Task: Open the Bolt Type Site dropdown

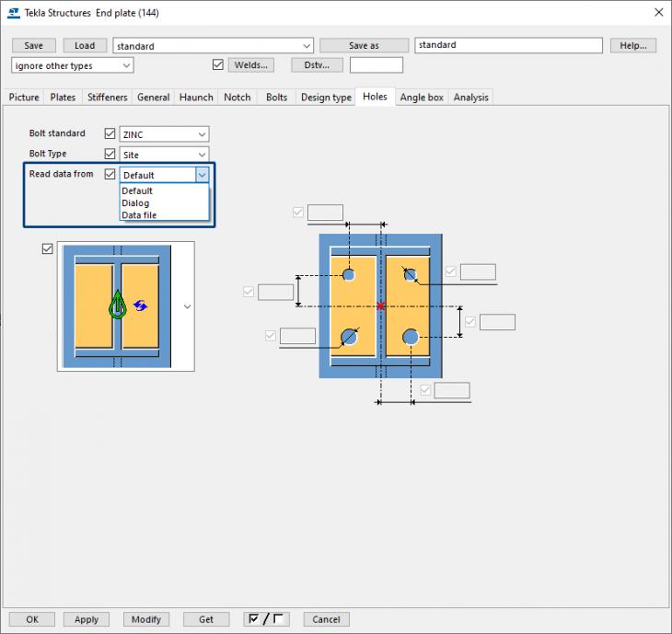Action: pos(202,155)
